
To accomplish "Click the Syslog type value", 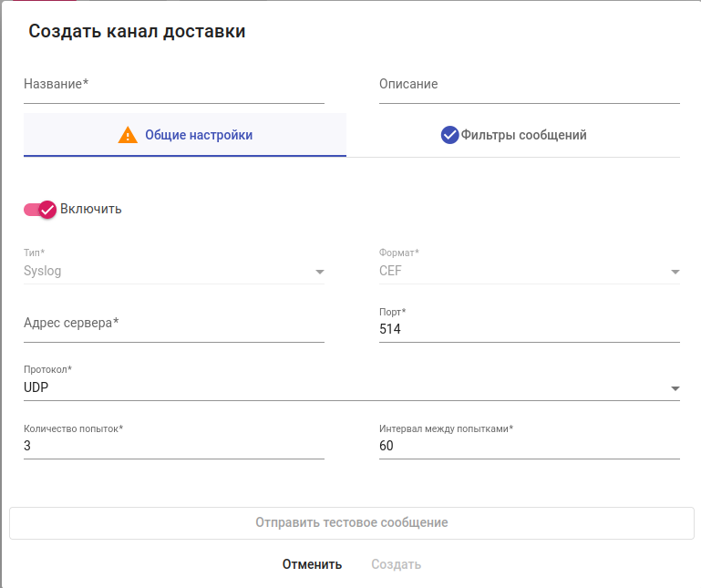I will (x=43, y=271).
